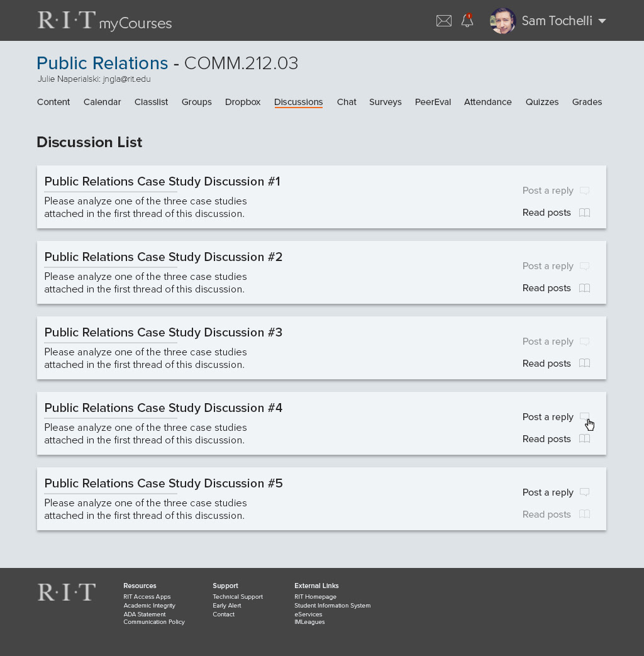Switch to the Attendance tab
644x656 pixels.
pos(488,102)
